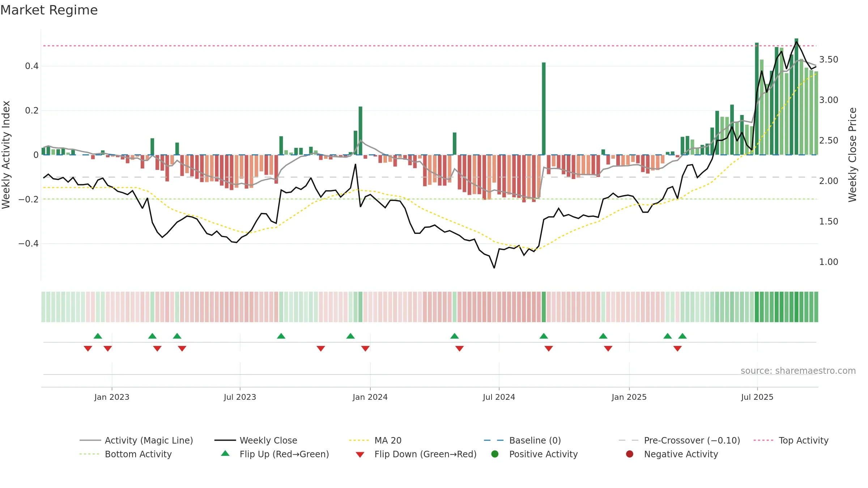Select the first flip down marker on the timeline
Screen dimensions: 868x488
(88, 348)
